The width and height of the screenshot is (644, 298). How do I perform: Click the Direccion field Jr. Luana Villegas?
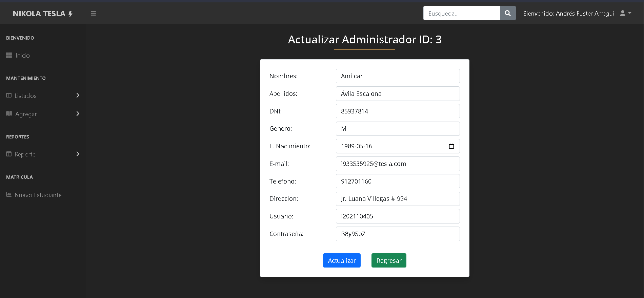click(398, 199)
